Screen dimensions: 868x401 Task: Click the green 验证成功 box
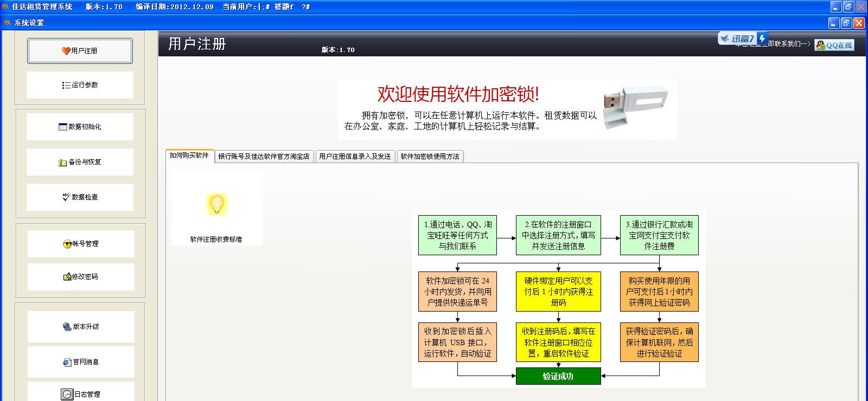pos(558,376)
